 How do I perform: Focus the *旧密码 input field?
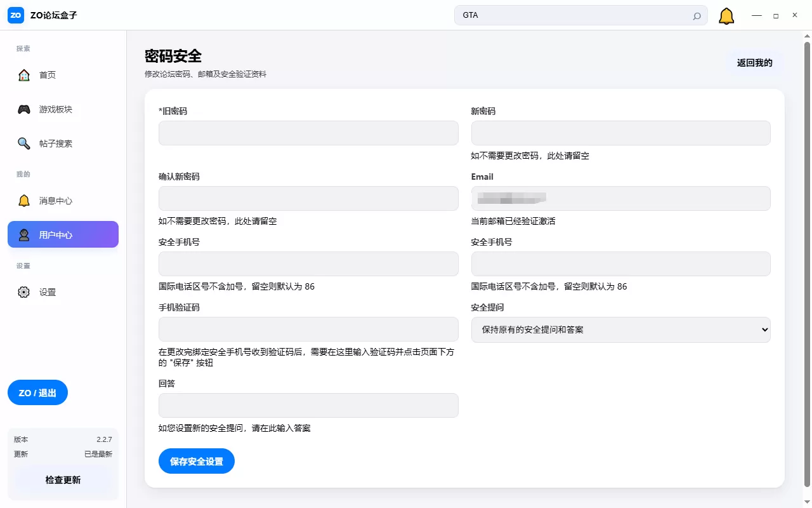coord(308,133)
